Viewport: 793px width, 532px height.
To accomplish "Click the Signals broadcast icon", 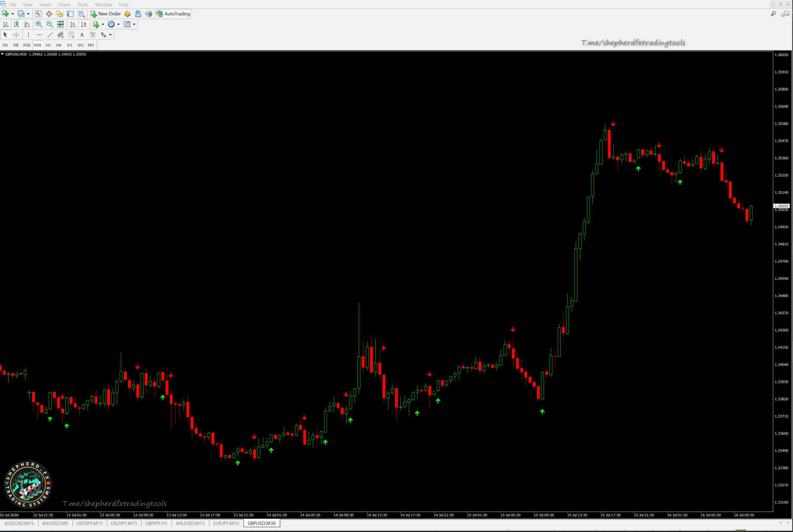I will [149, 14].
